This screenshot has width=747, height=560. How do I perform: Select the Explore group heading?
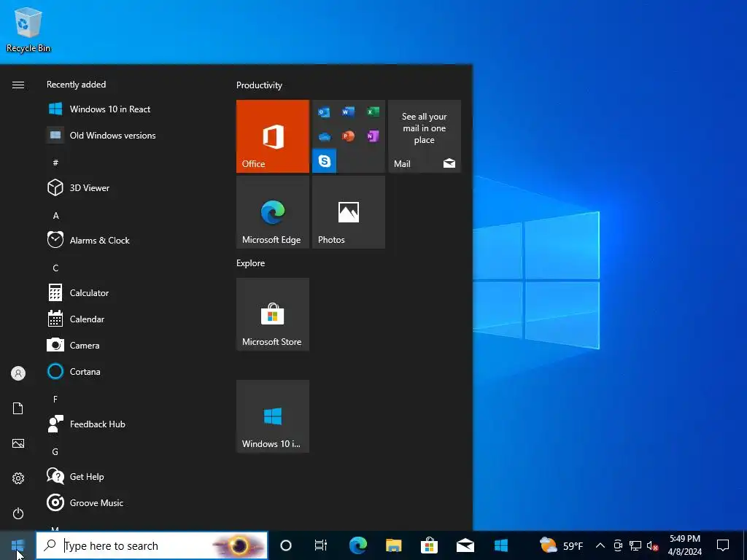coord(251,263)
